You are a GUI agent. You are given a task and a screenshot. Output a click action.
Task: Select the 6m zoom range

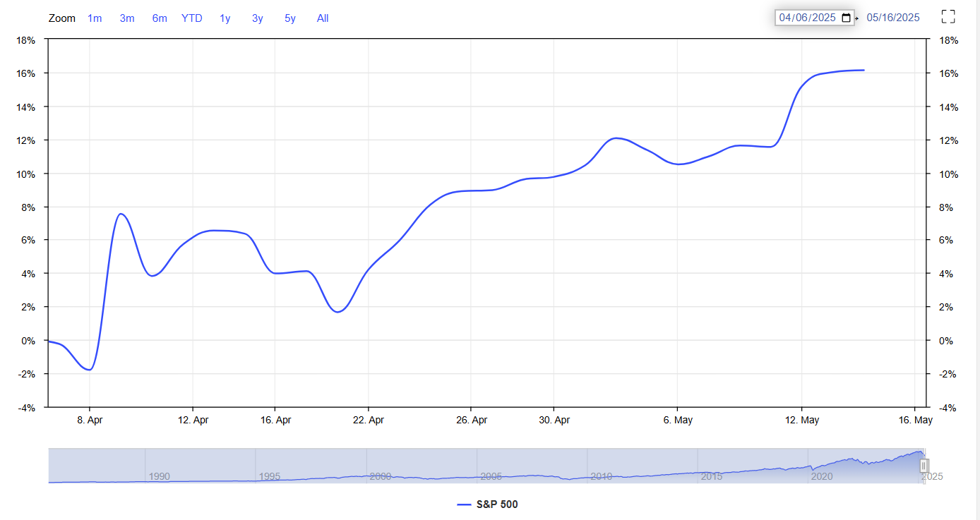point(160,18)
